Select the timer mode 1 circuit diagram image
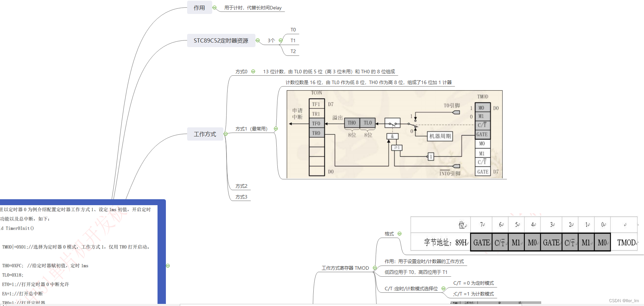The width and height of the screenshot is (644, 306). [394, 134]
